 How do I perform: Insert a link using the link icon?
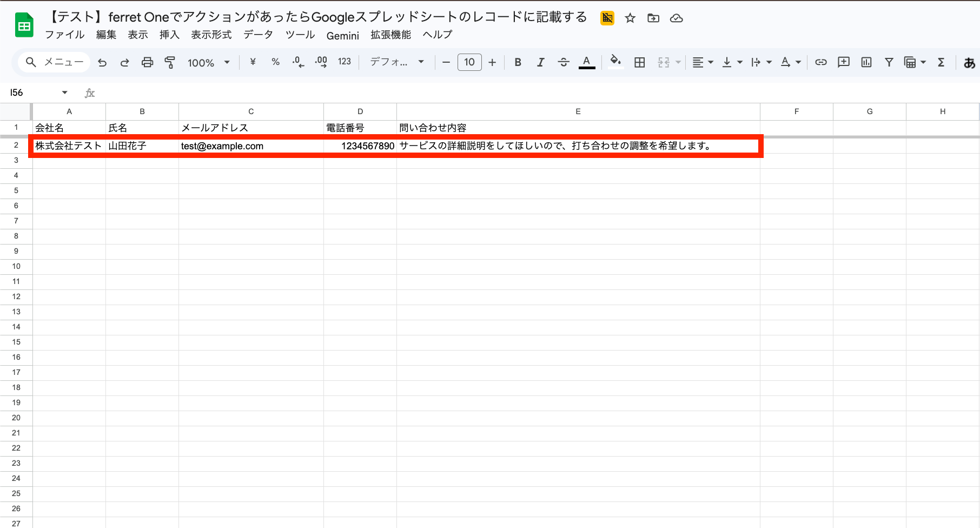[x=820, y=62]
